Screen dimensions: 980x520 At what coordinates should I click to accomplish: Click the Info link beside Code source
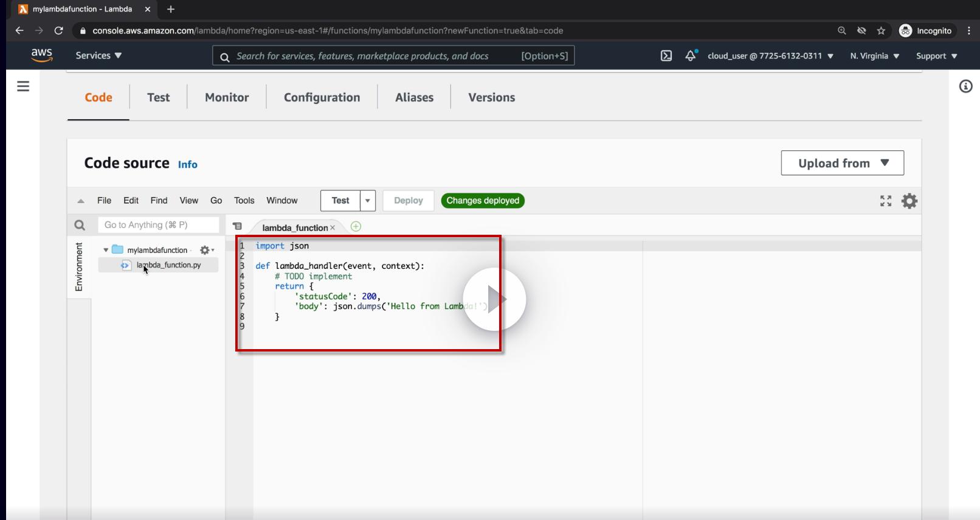187,164
